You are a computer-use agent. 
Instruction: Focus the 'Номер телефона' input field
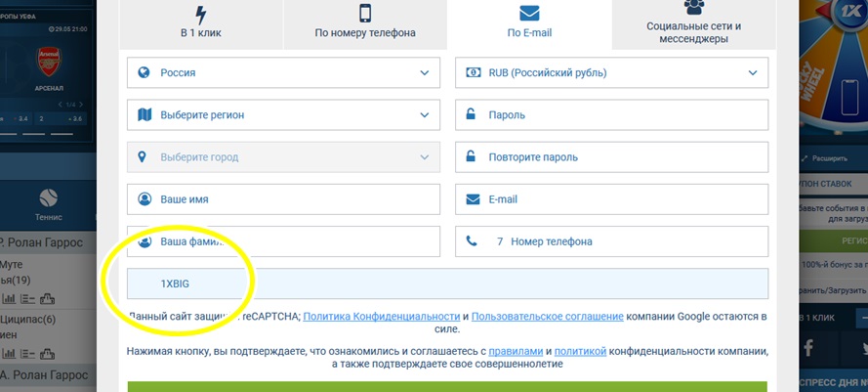(x=611, y=241)
